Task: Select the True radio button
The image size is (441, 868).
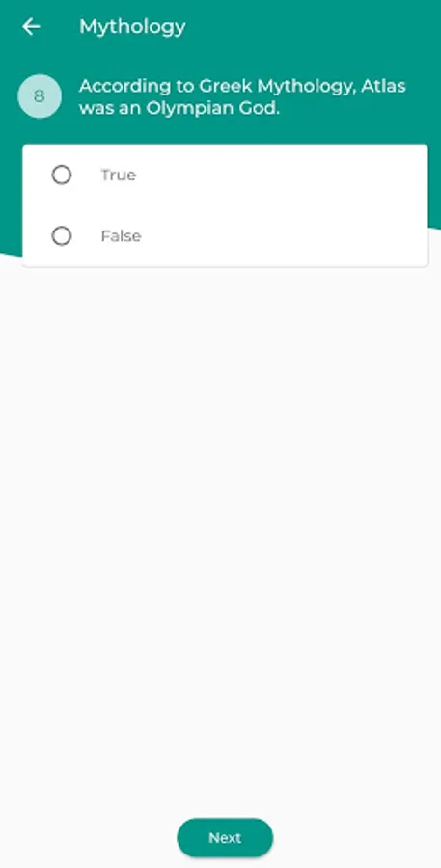Action: click(x=62, y=175)
